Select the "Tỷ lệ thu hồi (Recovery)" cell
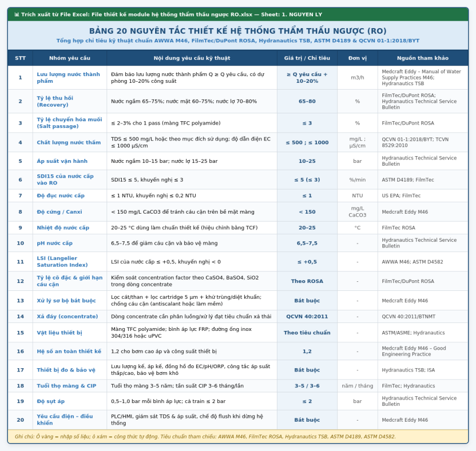The width and height of the screenshot is (476, 451). pyautogui.click(x=70, y=101)
